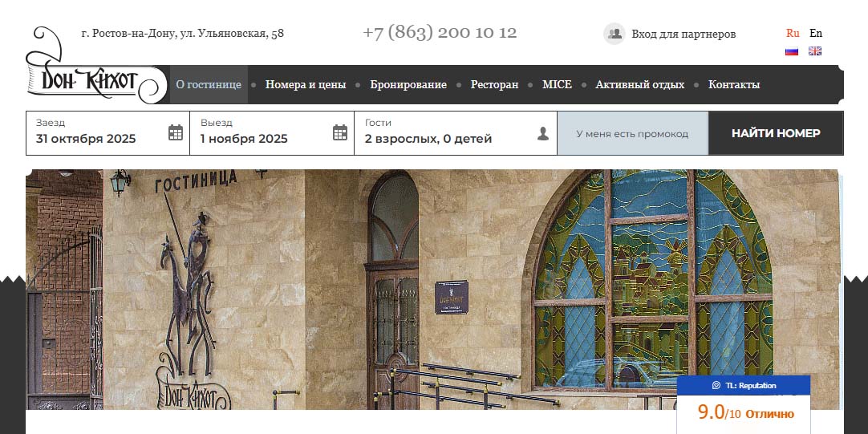Select the British flag icon

click(815, 51)
